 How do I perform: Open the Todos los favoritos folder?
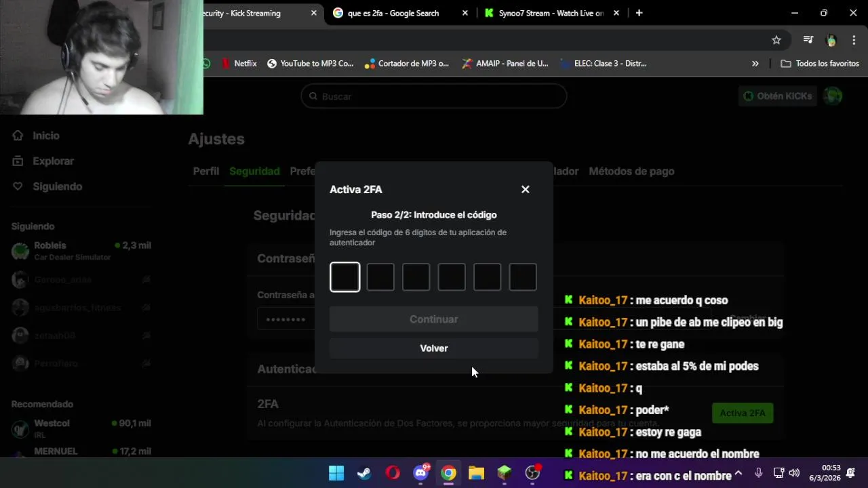[820, 64]
